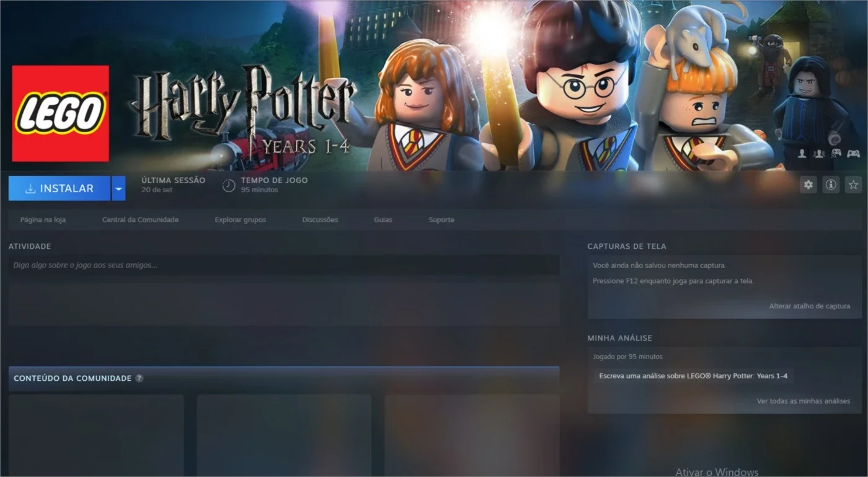This screenshot has height=477, width=868.
Task: Switch to the Discussões tab
Action: coord(320,220)
